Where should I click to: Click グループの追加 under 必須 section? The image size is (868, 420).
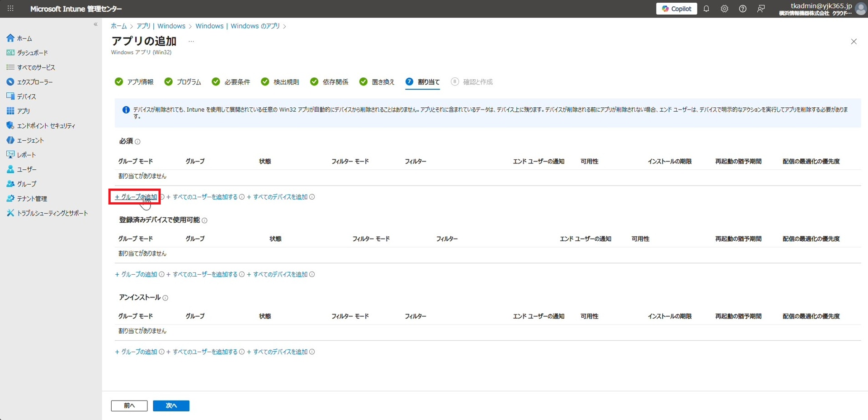click(x=136, y=197)
